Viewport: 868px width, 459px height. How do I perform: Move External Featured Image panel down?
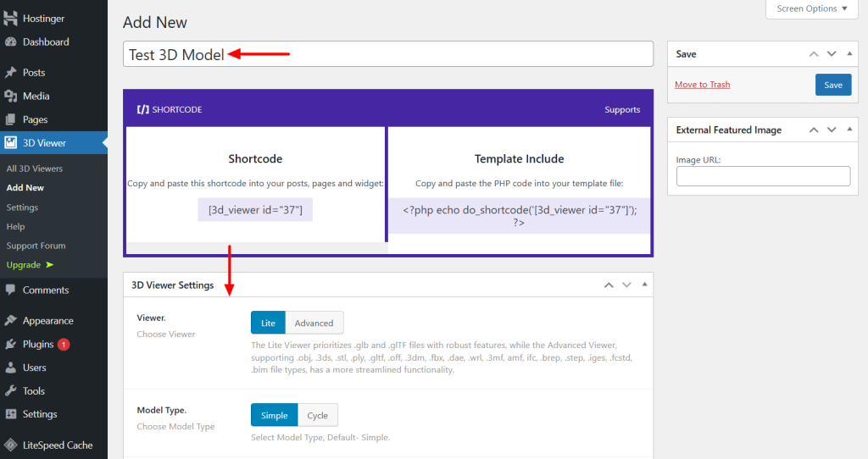832,130
